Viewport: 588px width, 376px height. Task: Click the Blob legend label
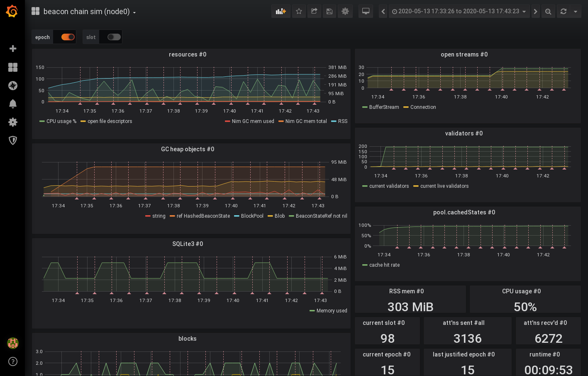(280, 216)
